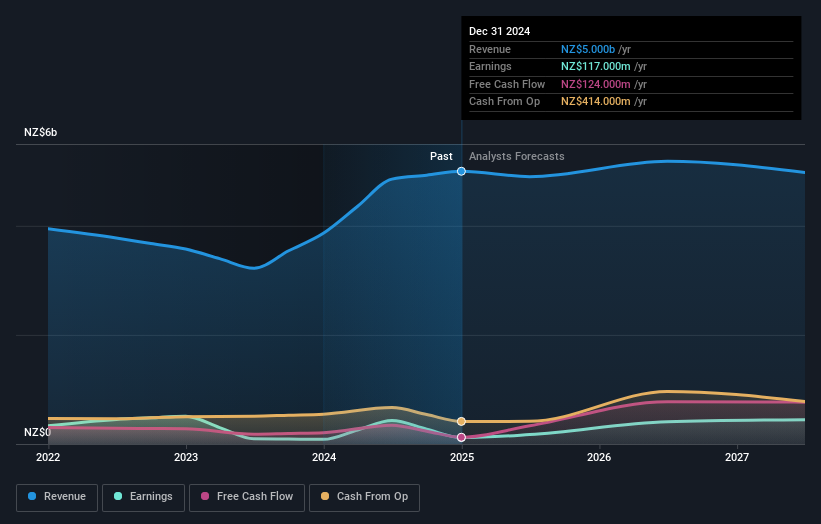Click the Analysts Forecasts label
The height and width of the screenshot is (524, 821).
[516, 156]
